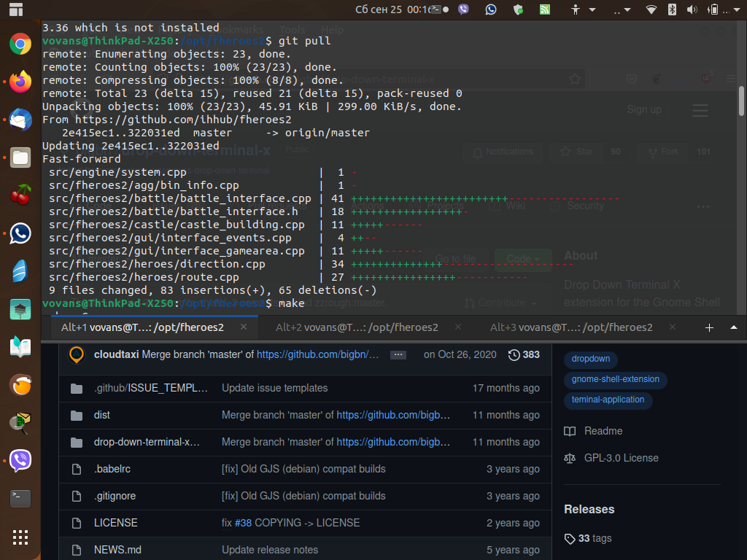This screenshot has width=747, height=560.
Task: Switch to the Alt+3 terminal tab
Action: pyautogui.click(x=570, y=327)
